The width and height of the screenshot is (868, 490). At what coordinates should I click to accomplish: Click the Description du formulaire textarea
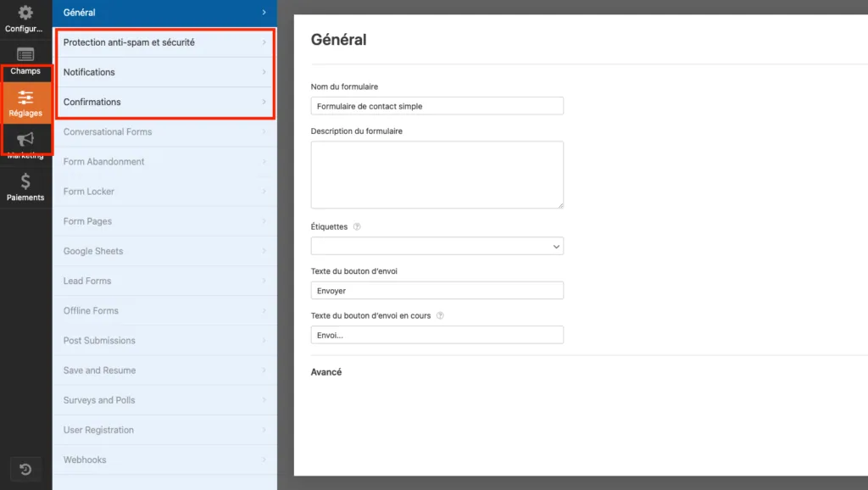point(437,175)
